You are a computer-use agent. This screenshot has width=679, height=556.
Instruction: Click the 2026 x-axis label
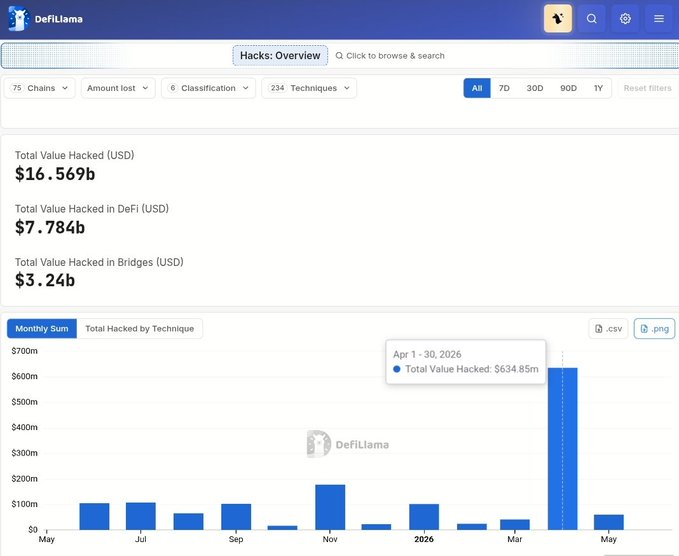[424, 539]
